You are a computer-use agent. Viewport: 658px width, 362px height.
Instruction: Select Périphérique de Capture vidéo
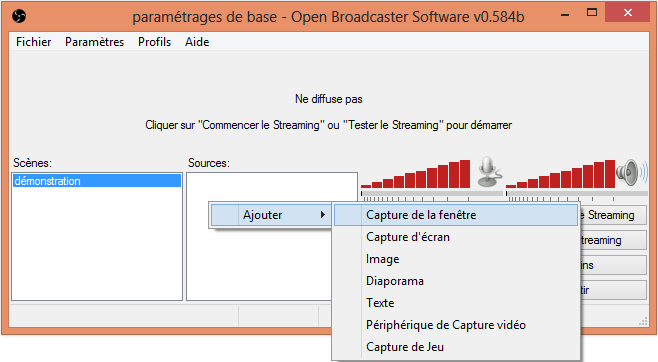point(456,325)
